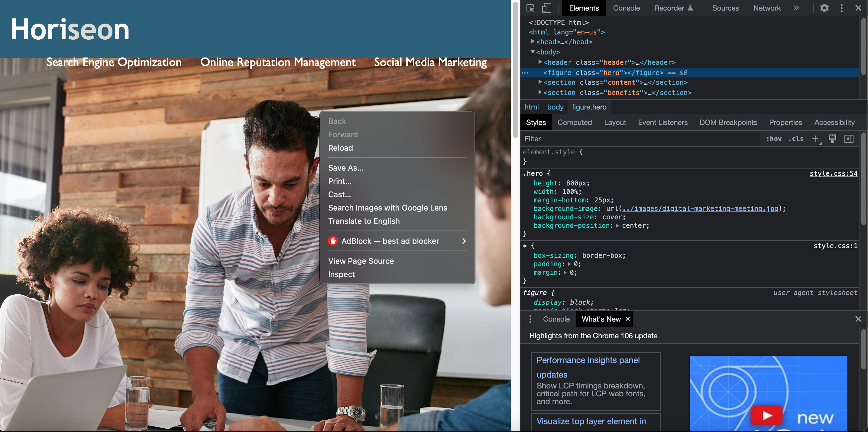Open the digital-marketing-meeting.jpg URL link
This screenshot has width=868, height=432.
(700, 208)
